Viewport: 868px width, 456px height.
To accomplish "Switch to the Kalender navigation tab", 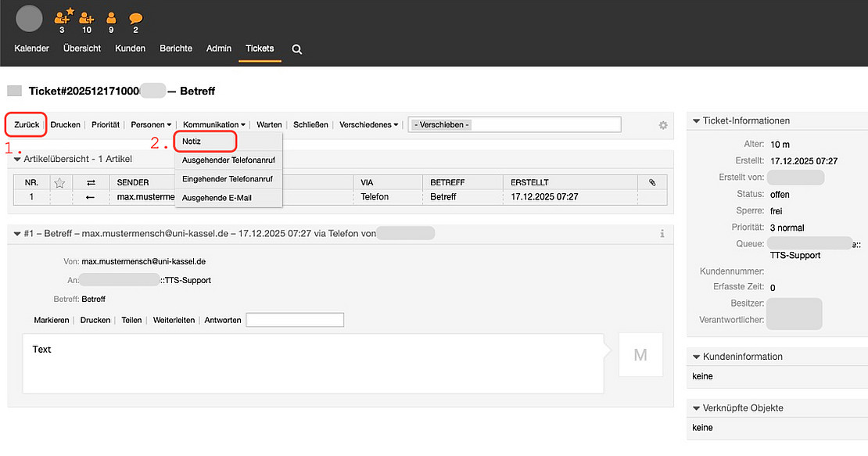I will [31, 48].
